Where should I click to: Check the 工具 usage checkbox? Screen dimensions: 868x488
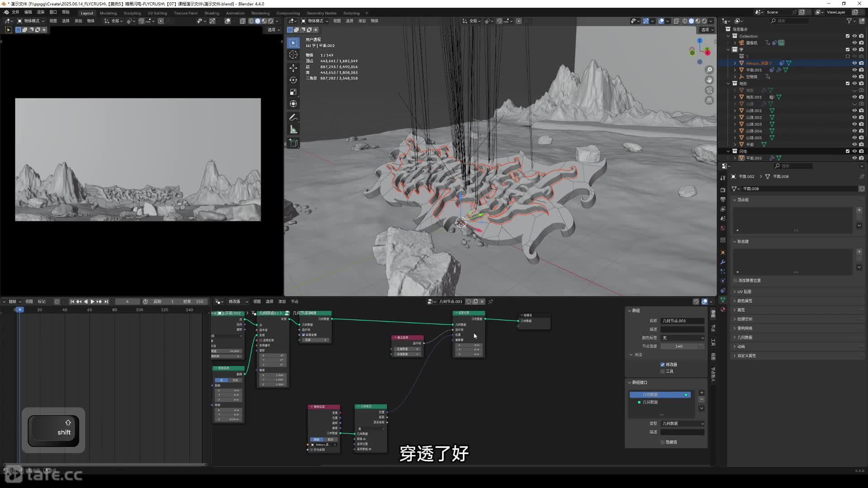(x=663, y=371)
